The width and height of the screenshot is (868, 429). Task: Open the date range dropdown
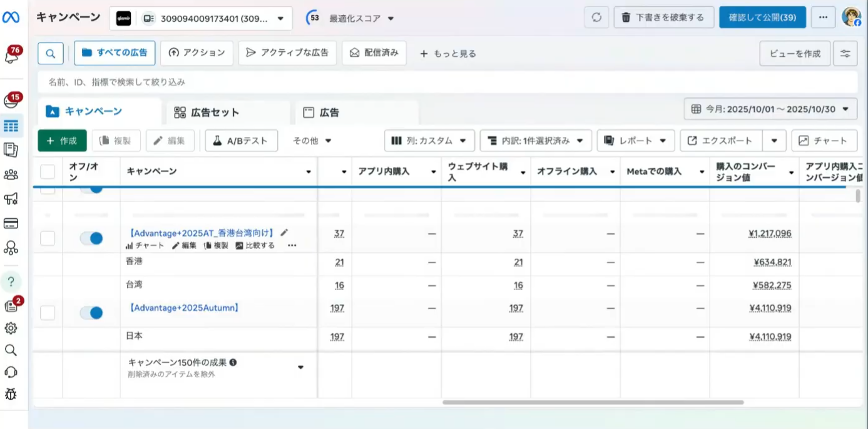tap(770, 109)
